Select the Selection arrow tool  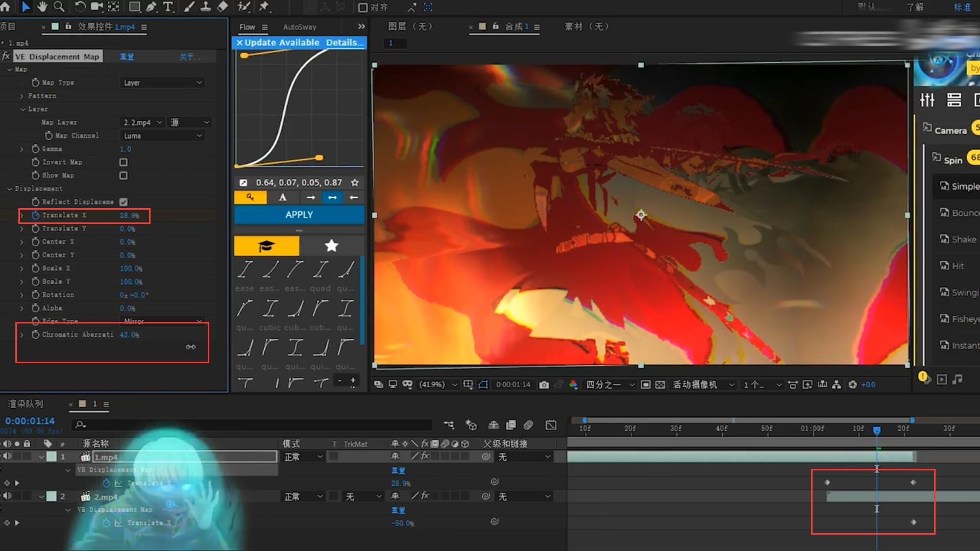pos(26,7)
